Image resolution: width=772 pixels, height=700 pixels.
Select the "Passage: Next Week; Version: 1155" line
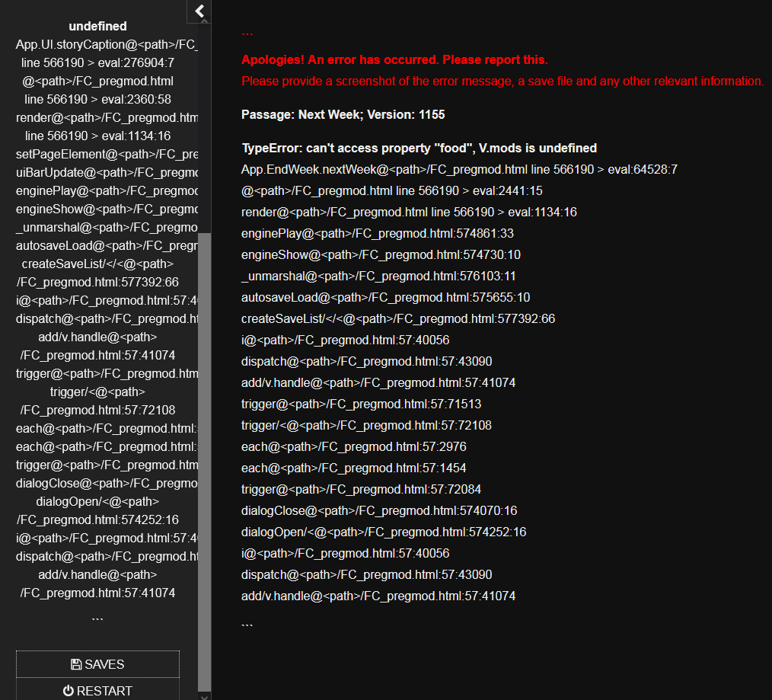pyautogui.click(x=343, y=114)
